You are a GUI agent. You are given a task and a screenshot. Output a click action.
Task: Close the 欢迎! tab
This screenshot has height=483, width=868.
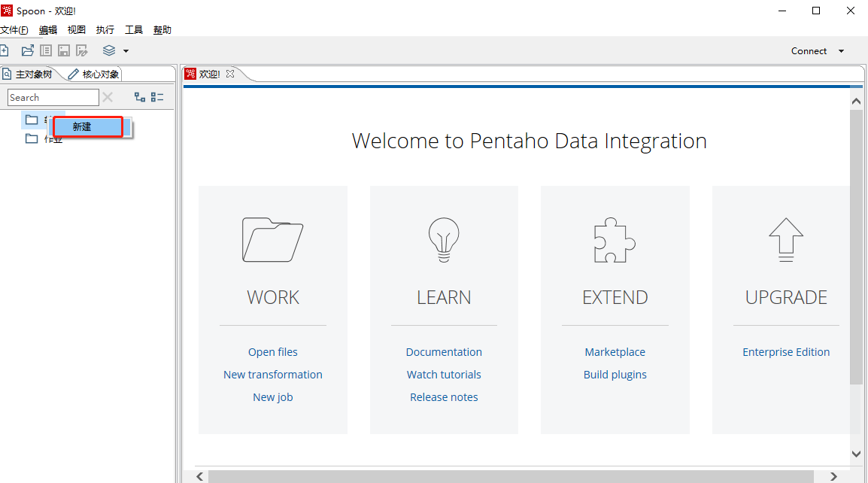pyautogui.click(x=230, y=74)
